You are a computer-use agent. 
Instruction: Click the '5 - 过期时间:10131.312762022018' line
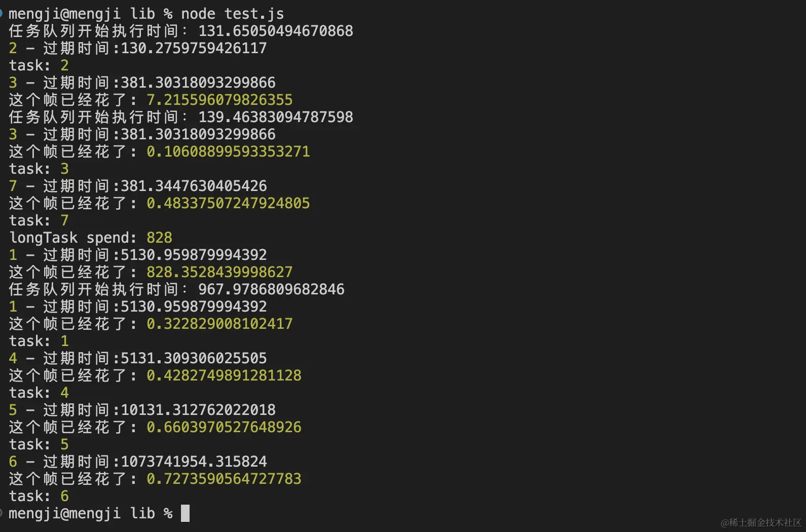(x=142, y=410)
